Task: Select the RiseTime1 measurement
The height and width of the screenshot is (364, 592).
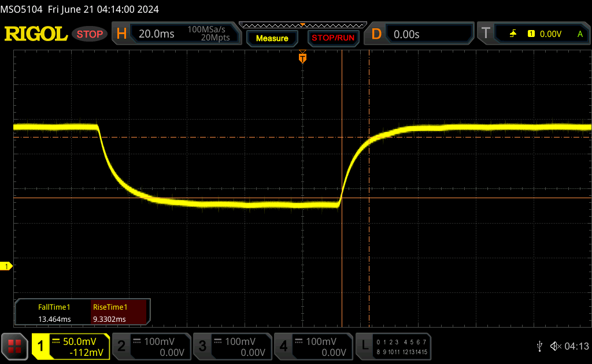Action: tap(110, 307)
